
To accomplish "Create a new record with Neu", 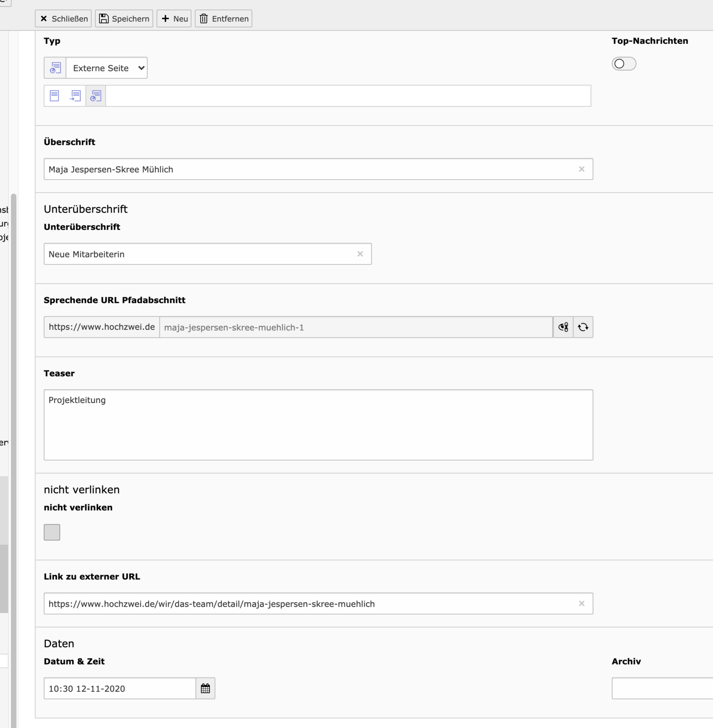I will (x=174, y=19).
